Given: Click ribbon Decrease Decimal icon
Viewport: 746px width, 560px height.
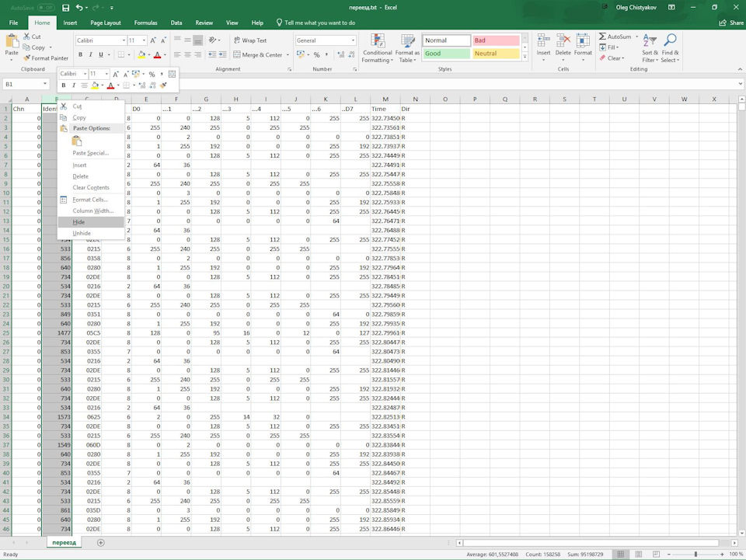Looking at the screenshot, I should 351,54.
